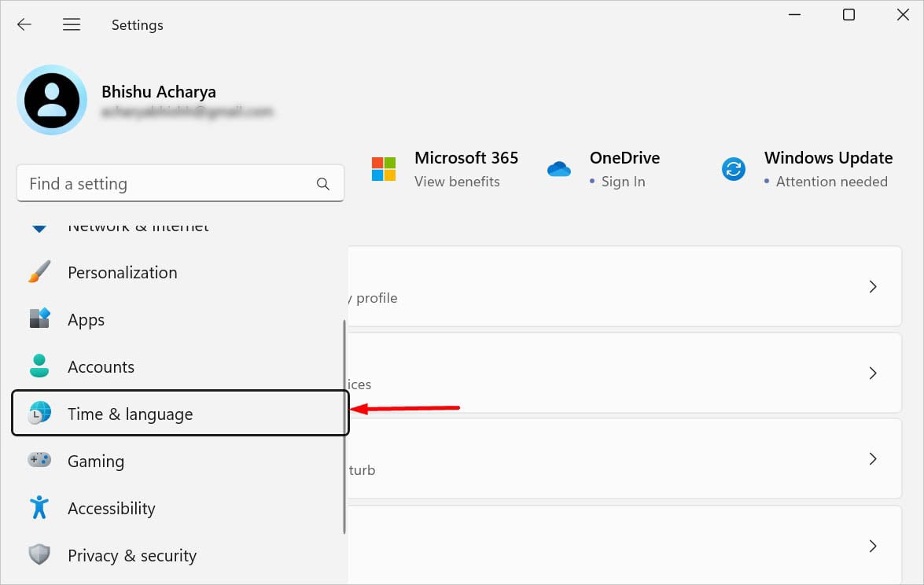Click the search magnifier icon

tap(322, 184)
